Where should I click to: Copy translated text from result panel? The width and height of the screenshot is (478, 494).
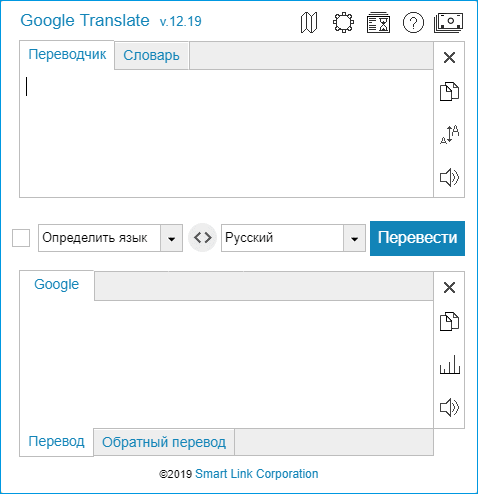pyautogui.click(x=449, y=321)
